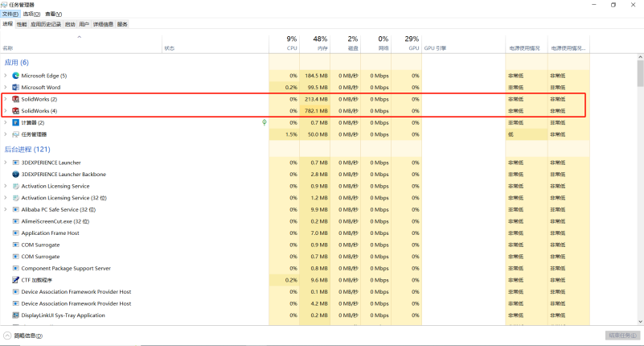
Task: Expand the SolidWorks (4) process tree
Action: click(6, 110)
